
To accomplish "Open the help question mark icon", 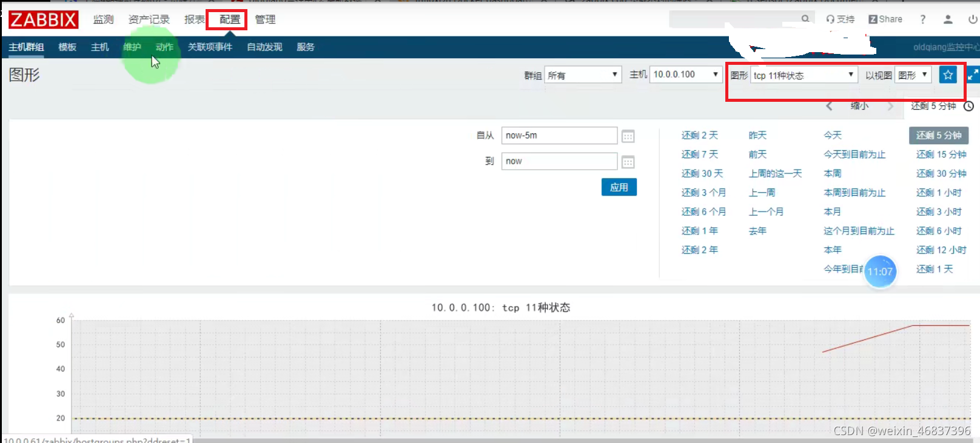I will pos(922,19).
